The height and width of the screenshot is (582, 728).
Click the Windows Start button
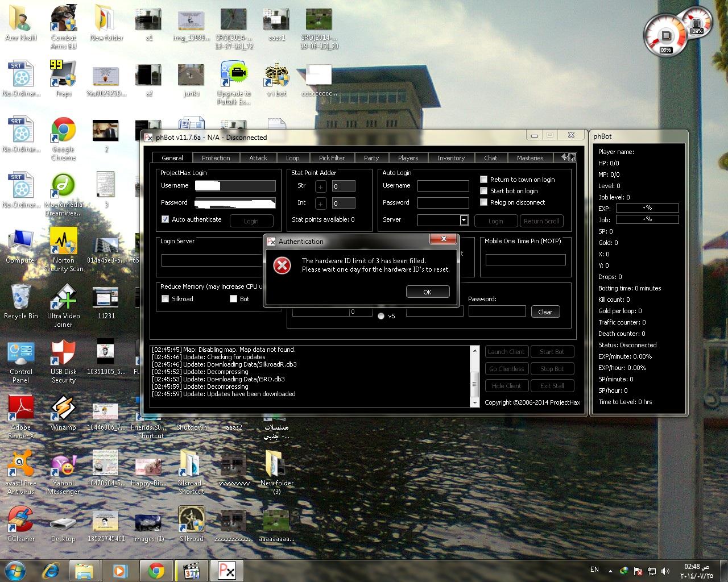click(x=15, y=570)
